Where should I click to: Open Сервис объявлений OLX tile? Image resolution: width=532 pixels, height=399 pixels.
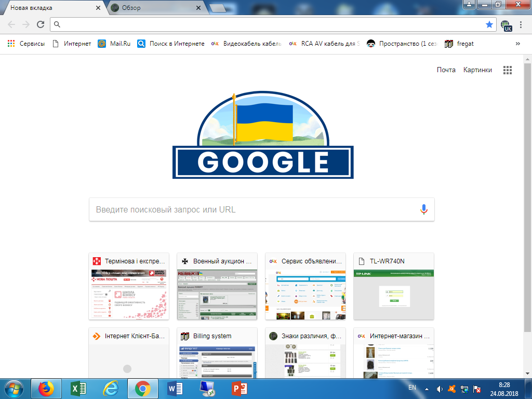pos(305,286)
